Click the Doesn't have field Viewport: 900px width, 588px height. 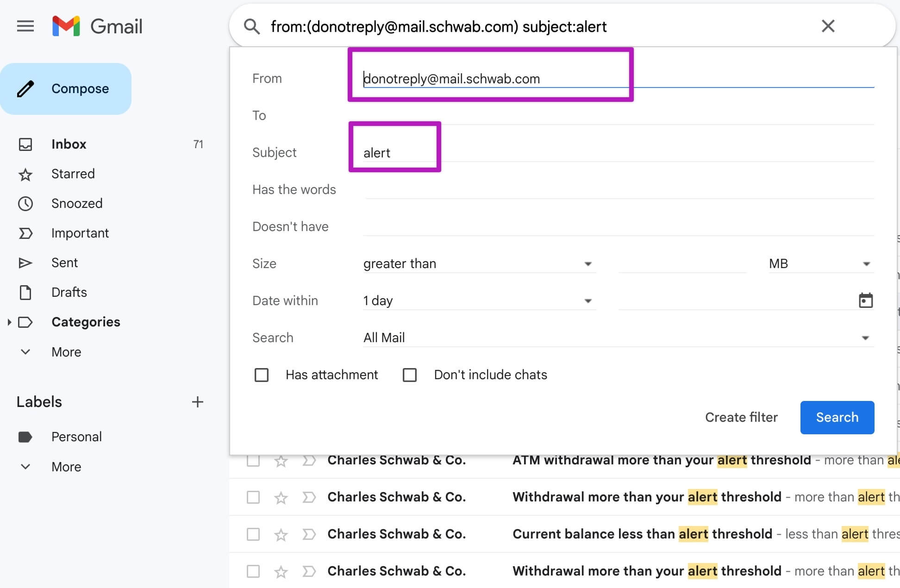point(619,226)
